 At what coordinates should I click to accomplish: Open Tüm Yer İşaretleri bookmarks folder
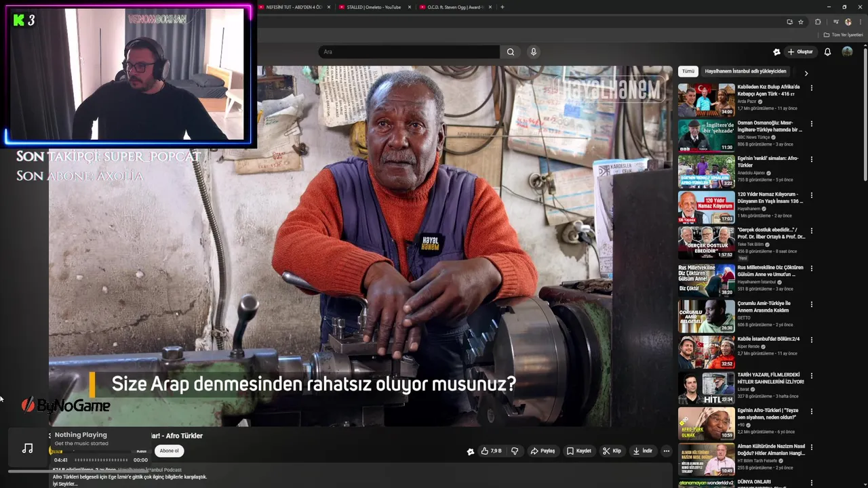click(843, 35)
